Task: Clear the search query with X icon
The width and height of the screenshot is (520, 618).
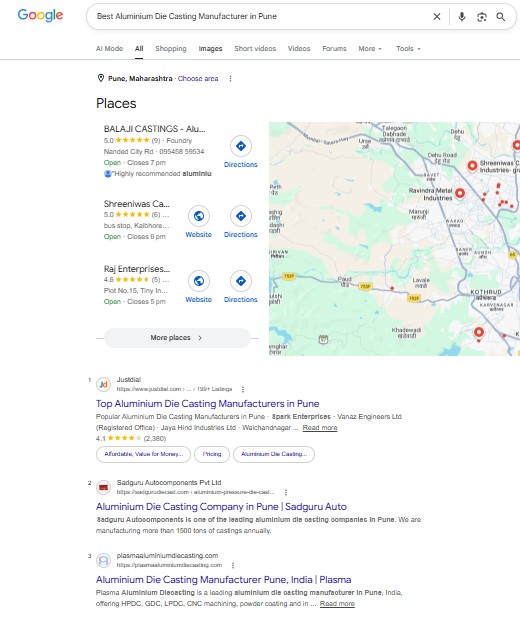Action: [437, 17]
